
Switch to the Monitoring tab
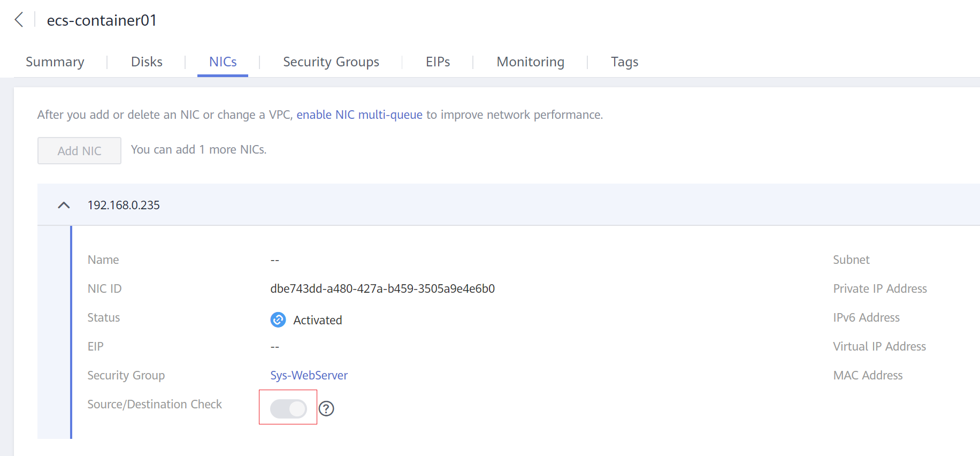click(x=530, y=62)
